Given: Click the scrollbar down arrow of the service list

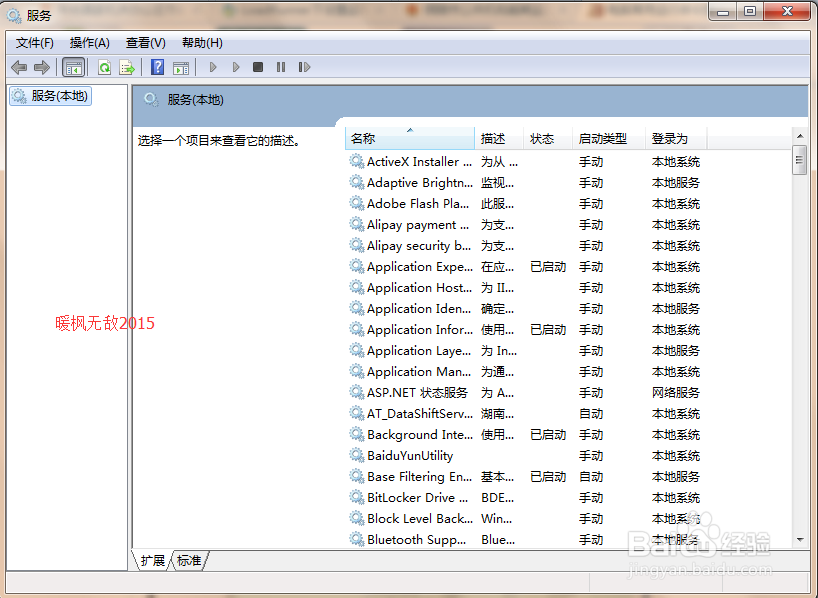Looking at the screenshot, I should [x=800, y=540].
